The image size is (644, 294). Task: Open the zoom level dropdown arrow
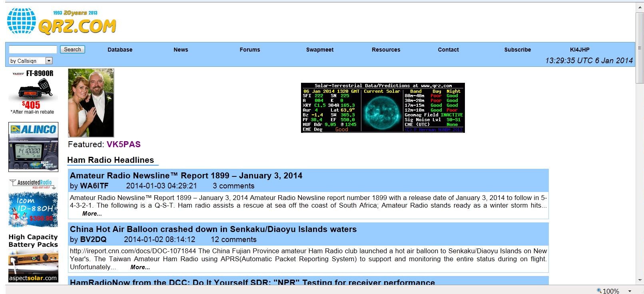tap(630, 291)
